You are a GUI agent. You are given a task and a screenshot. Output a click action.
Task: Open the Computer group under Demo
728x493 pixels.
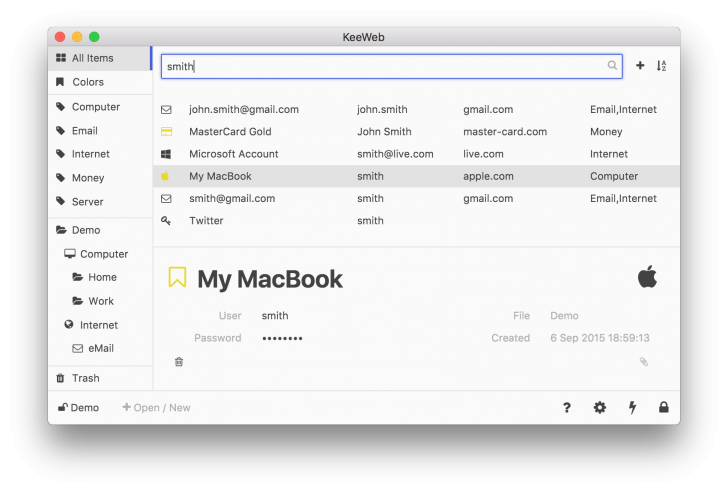point(99,254)
